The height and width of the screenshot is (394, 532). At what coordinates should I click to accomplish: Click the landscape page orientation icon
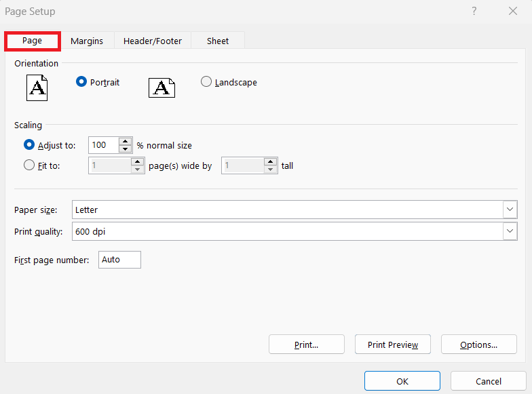coord(161,87)
